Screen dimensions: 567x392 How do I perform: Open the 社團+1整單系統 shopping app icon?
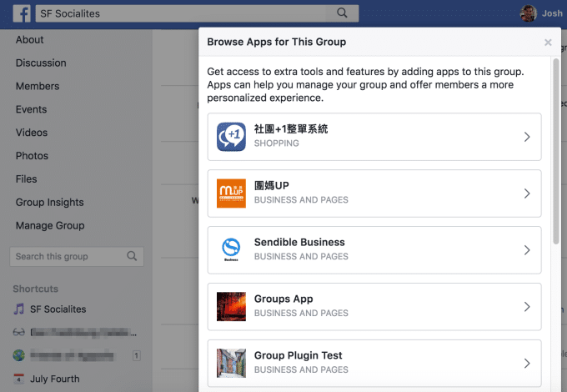[231, 136]
